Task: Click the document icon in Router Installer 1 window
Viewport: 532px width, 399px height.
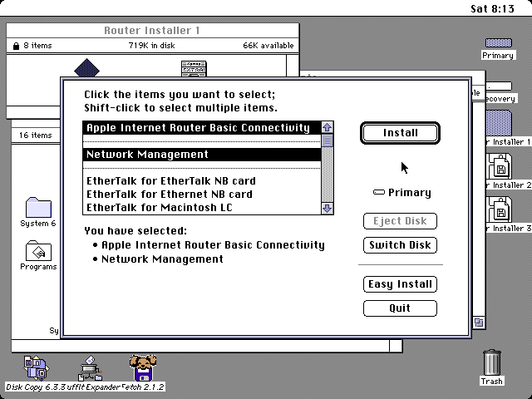Action: pyautogui.click(x=194, y=69)
